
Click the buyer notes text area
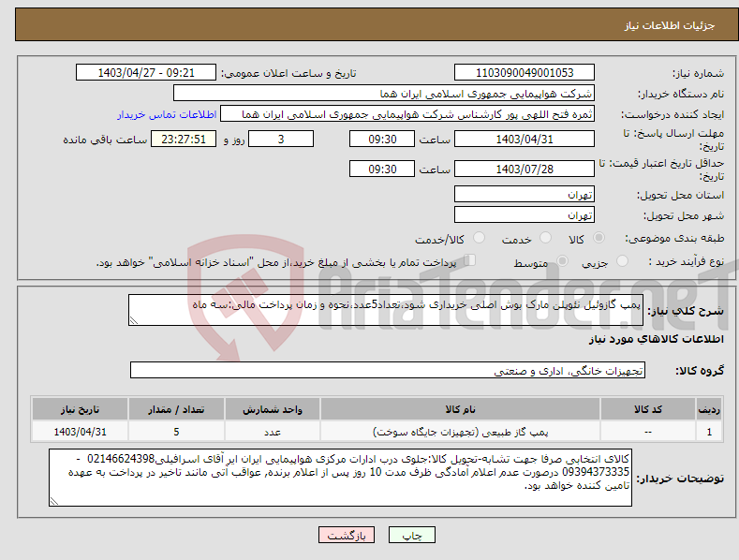tap(340, 478)
